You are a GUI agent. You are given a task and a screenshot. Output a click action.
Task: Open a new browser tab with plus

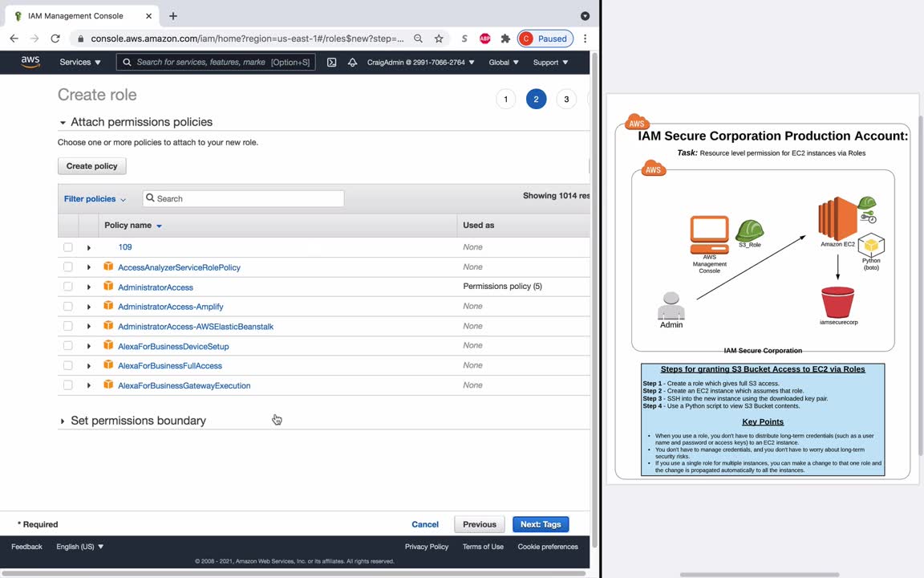172,16
